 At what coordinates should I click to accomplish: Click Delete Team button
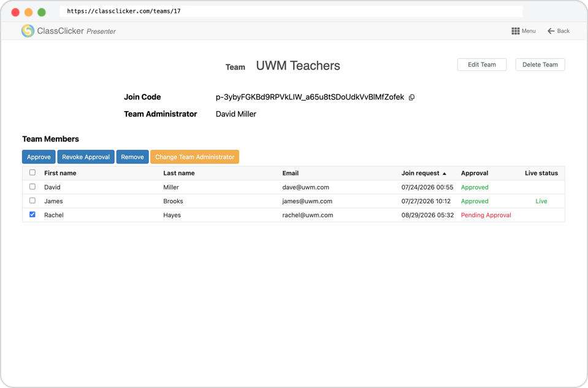(x=540, y=64)
